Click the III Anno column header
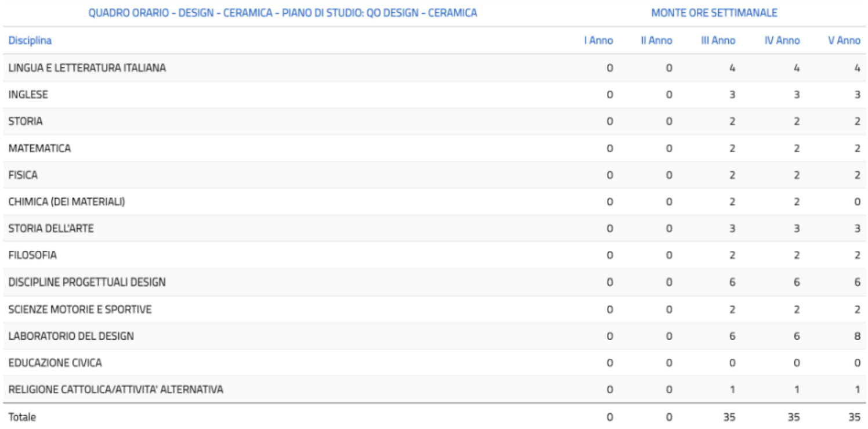 point(718,41)
